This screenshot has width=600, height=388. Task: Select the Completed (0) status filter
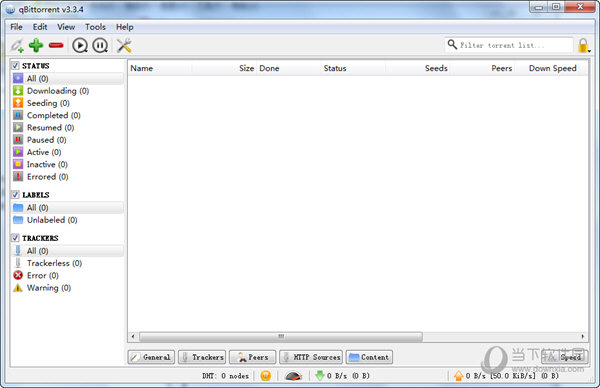68,115
